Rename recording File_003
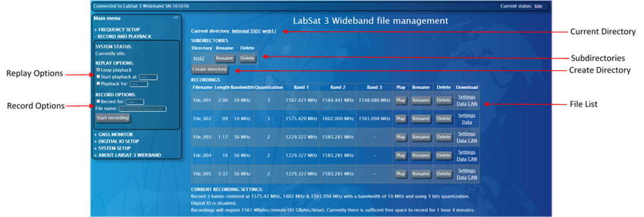Image resolution: width=644 pixels, height=217 pixels. [420, 137]
